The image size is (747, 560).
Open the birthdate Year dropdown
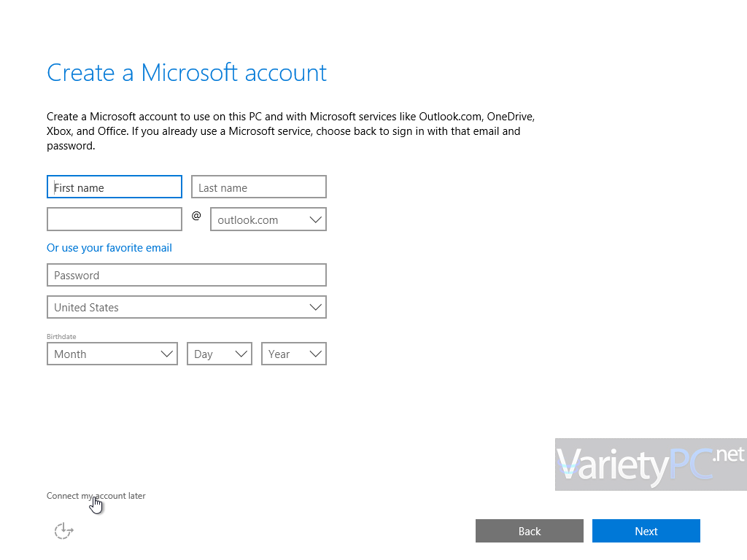[293, 354]
